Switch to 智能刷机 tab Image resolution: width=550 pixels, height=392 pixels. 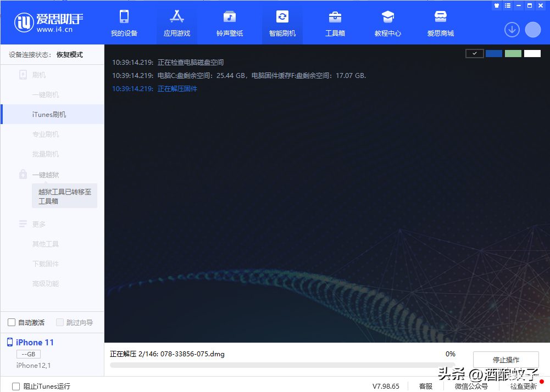click(x=282, y=23)
